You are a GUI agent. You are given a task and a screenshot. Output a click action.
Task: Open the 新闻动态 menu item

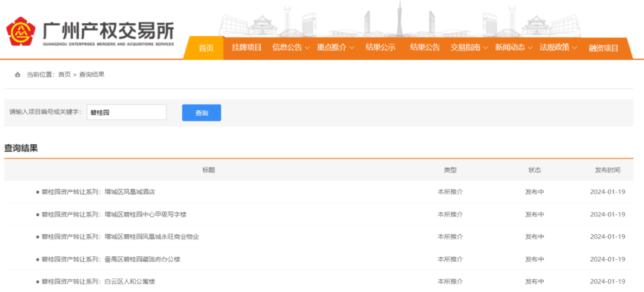tap(510, 48)
